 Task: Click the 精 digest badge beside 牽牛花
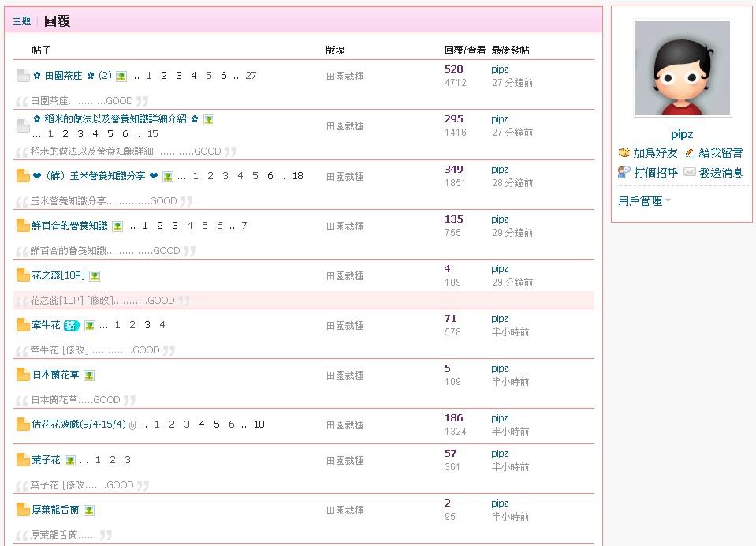pyautogui.click(x=73, y=325)
